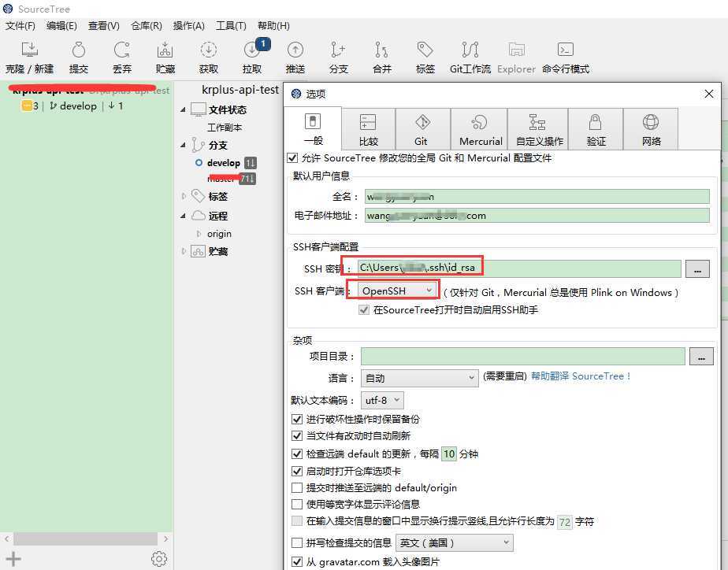Open the Git工作流 toolbar icon

[x=470, y=50]
